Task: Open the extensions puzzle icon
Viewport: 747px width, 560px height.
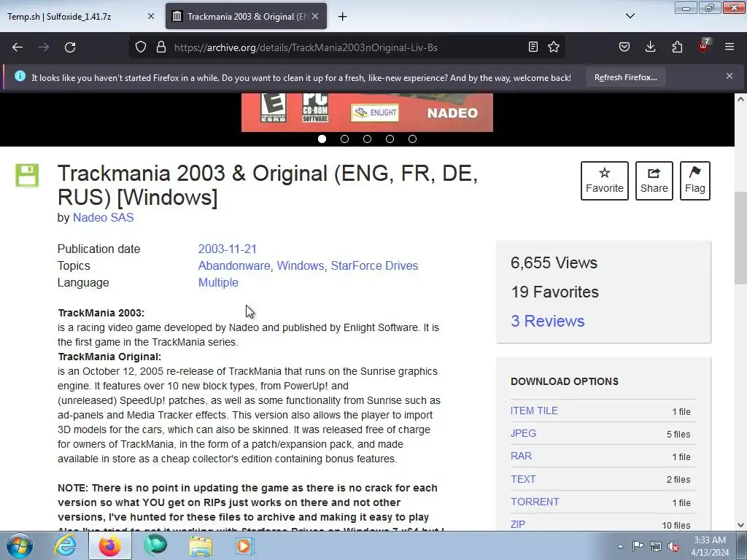Action: 677,47
